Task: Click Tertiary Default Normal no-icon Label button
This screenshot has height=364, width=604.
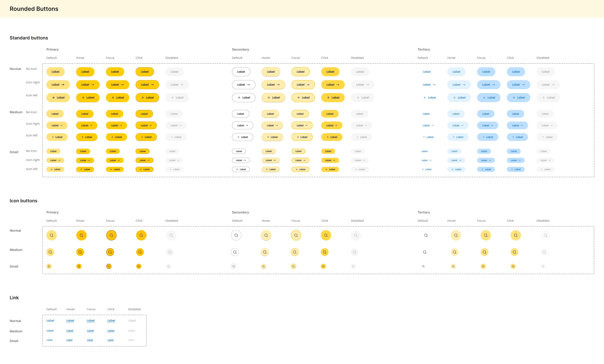Action: 426,72
